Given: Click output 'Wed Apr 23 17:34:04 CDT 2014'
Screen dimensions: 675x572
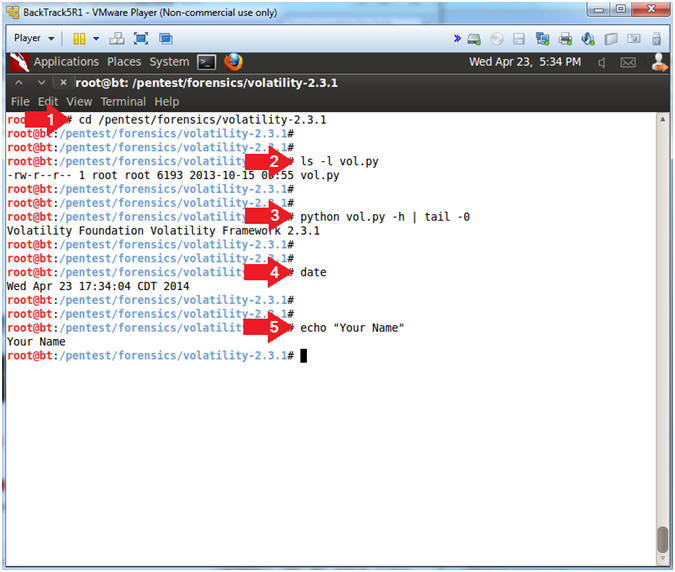Looking at the screenshot, I should 98,286.
